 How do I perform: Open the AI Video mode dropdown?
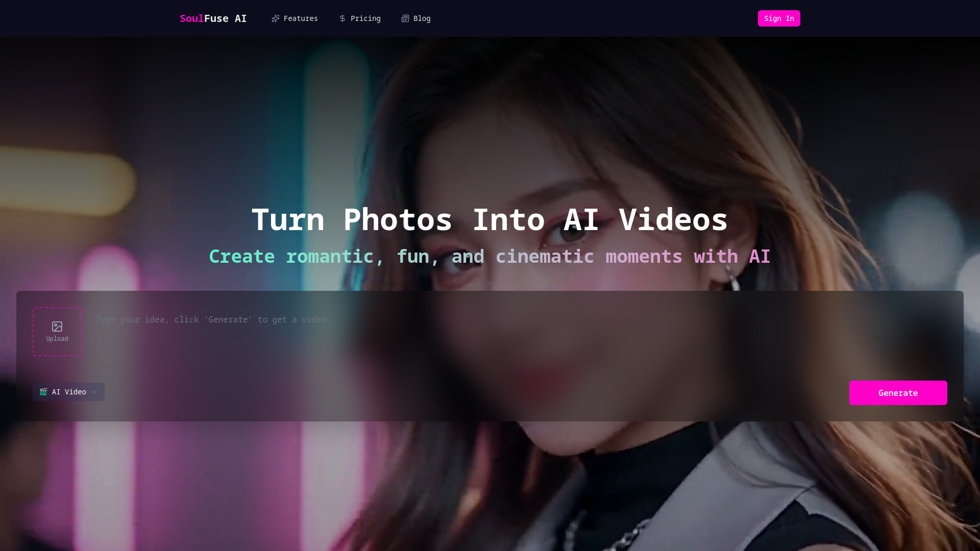tap(69, 392)
